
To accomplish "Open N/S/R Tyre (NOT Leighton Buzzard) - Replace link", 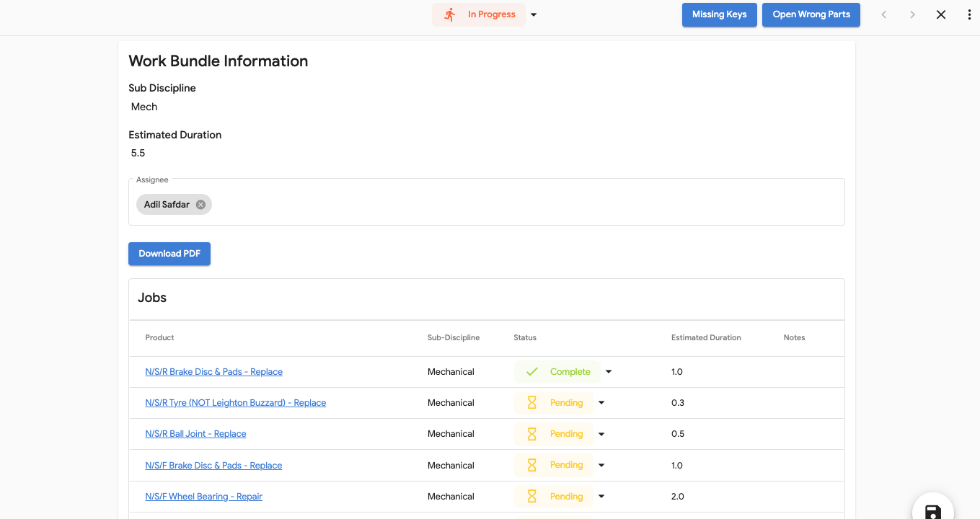I will coord(236,403).
